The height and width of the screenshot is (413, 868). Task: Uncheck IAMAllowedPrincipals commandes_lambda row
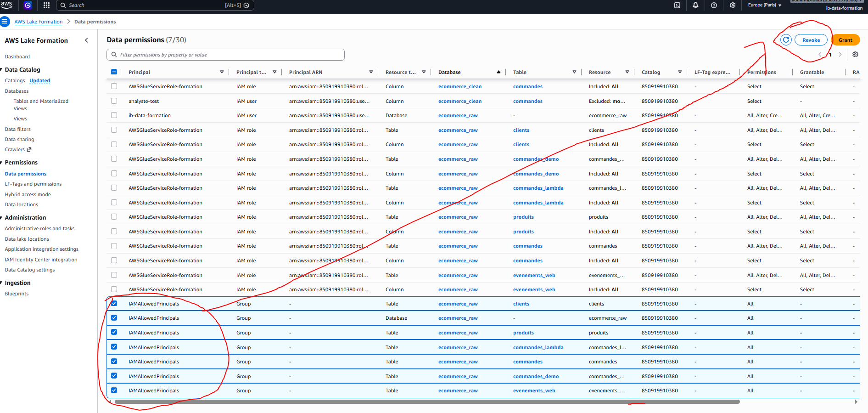tap(114, 347)
